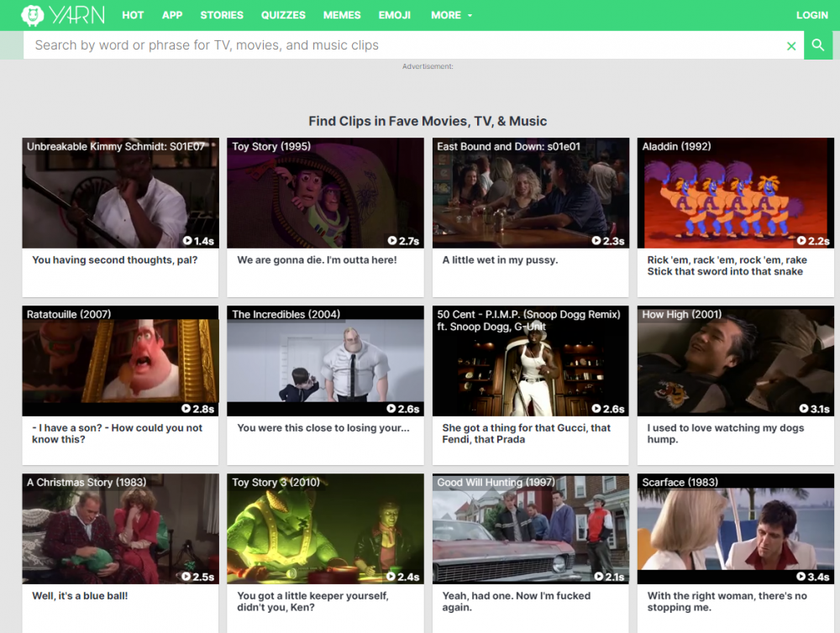Open The Incredibles (2004) clip thumbnail
The height and width of the screenshot is (633, 840).
coord(325,361)
